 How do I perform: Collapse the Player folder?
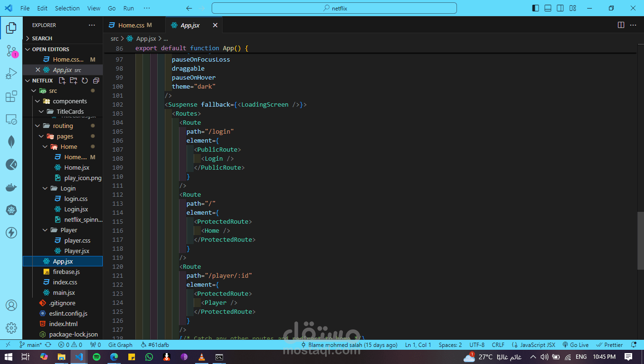coord(69,230)
